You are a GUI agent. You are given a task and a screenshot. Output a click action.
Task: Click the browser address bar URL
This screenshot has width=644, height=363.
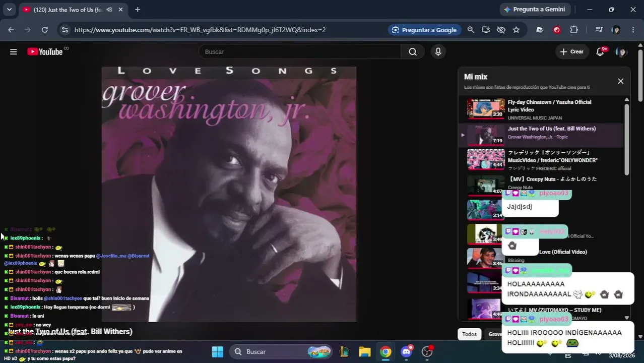(200, 30)
